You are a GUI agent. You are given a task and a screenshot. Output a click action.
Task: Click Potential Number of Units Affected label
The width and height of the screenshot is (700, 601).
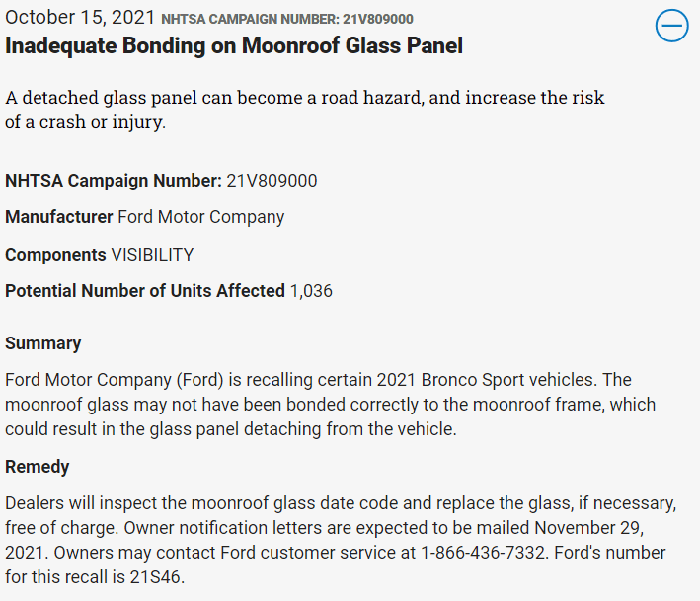coord(145,291)
